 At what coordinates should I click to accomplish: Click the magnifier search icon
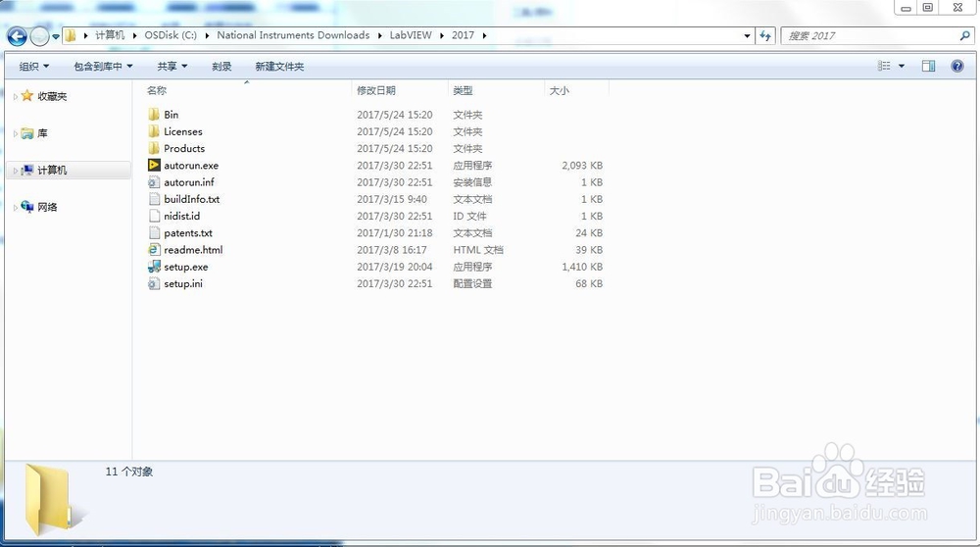(965, 36)
